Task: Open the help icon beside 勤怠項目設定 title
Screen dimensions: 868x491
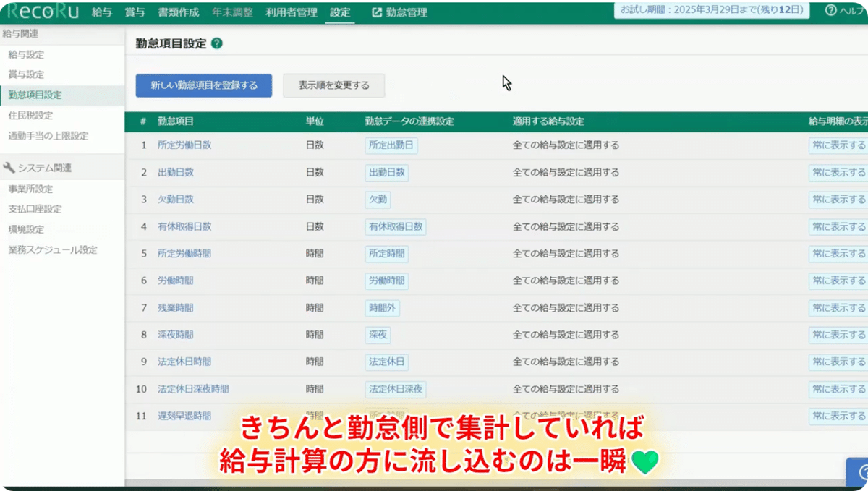Action: point(217,43)
